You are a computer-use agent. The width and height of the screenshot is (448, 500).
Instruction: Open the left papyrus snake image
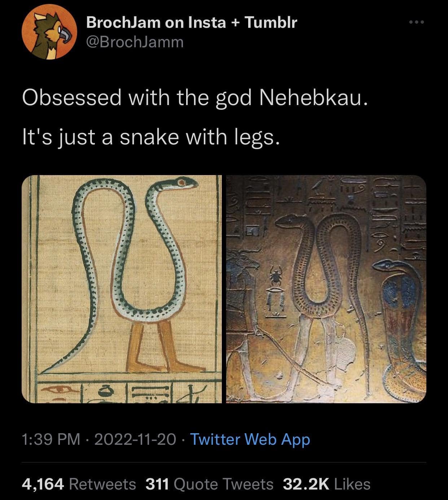tap(122, 289)
